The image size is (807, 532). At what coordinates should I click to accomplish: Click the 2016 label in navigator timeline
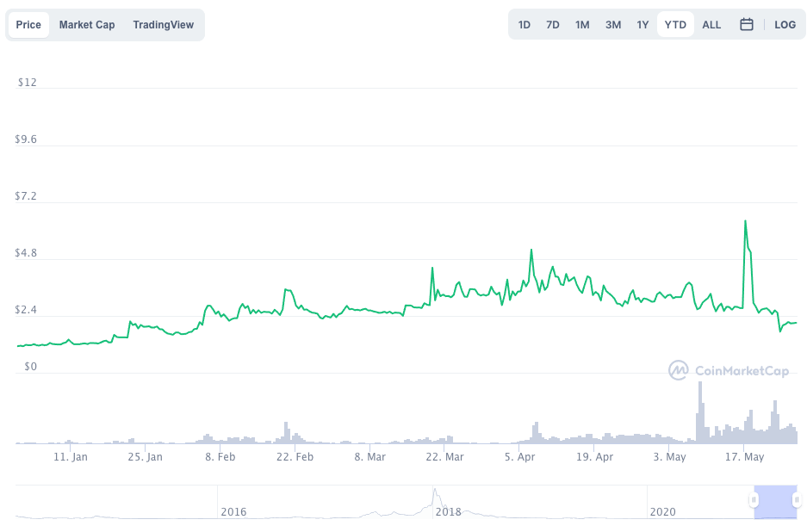pos(233,511)
